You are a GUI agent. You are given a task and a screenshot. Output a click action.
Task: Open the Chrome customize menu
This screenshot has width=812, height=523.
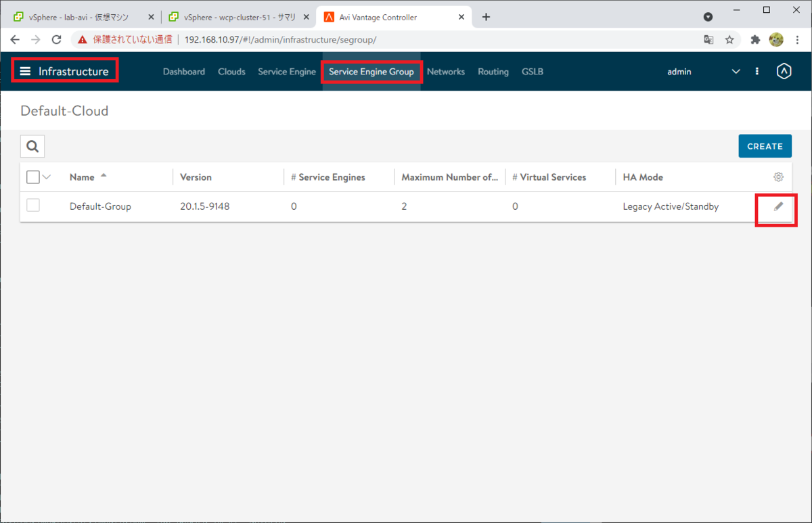click(x=798, y=40)
